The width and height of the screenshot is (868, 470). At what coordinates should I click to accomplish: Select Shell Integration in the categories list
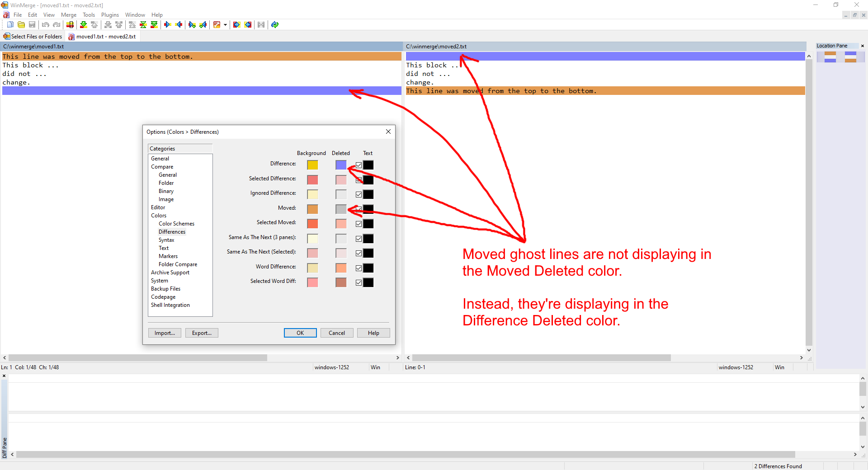click(x=170, y=305)
